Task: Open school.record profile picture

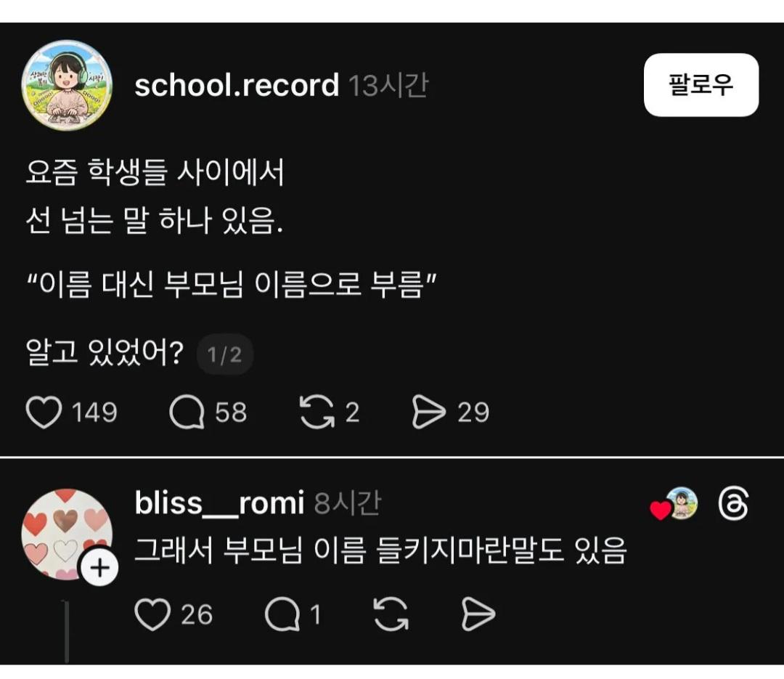Action: (x=67, y=86)
